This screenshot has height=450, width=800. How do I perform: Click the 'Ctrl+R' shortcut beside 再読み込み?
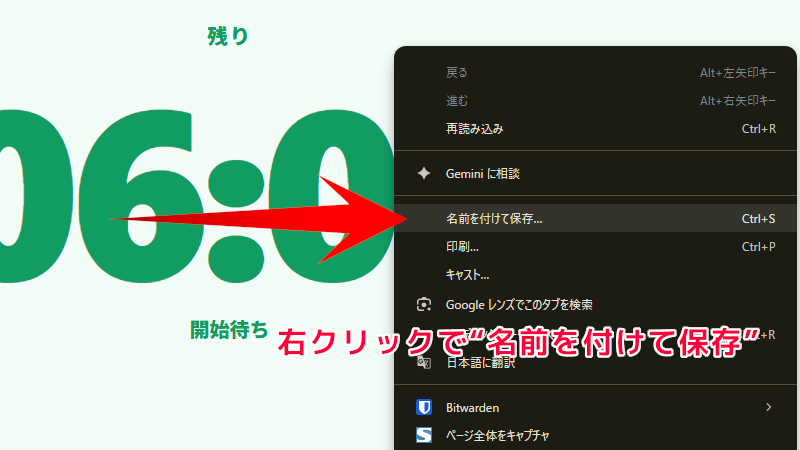pyautogui.click(x=759, y=129)
